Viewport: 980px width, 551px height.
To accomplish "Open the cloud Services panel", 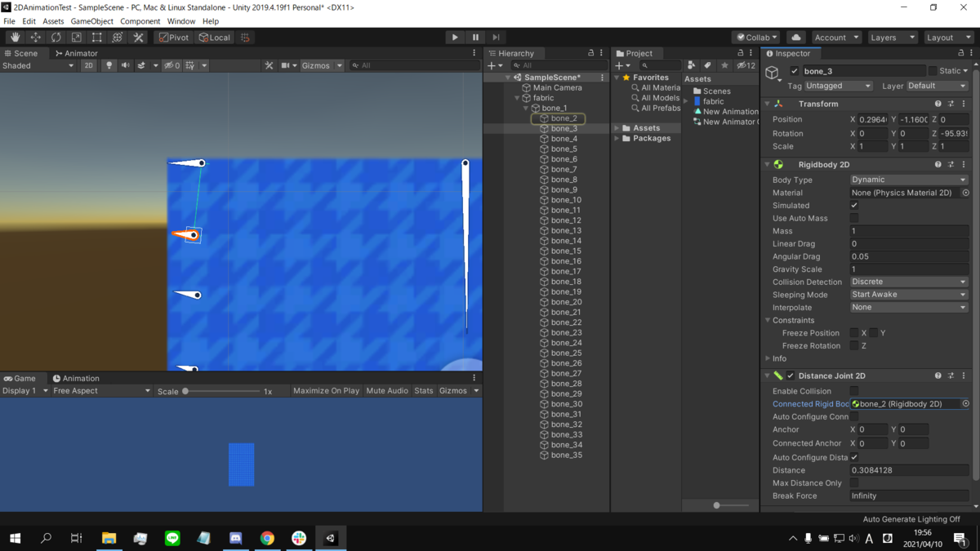I will [x=796, y=38].
